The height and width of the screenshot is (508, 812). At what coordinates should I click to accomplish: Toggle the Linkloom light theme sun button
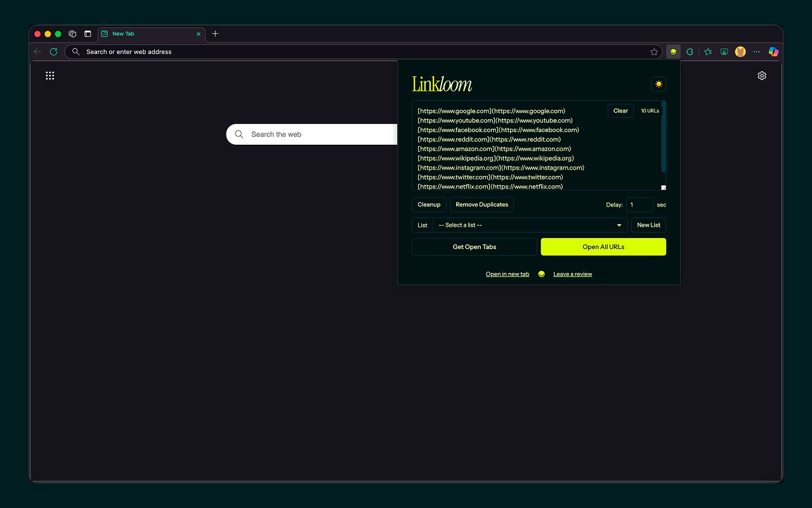(658, 84)
